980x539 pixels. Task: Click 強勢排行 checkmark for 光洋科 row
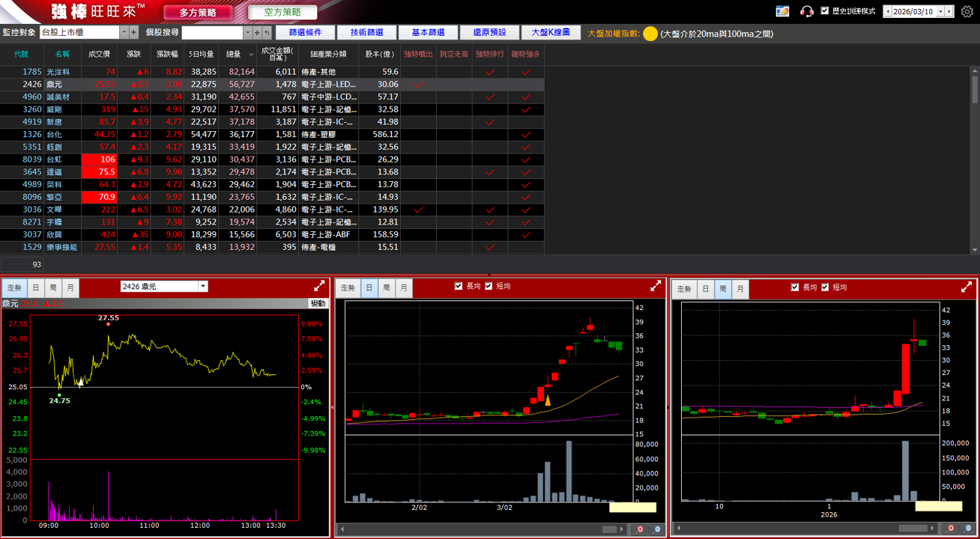coord(490,72)
